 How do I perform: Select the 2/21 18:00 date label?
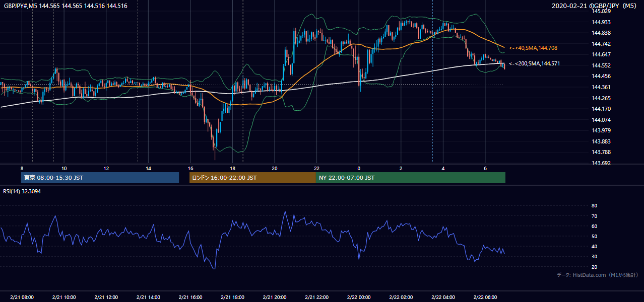(232, 297)
